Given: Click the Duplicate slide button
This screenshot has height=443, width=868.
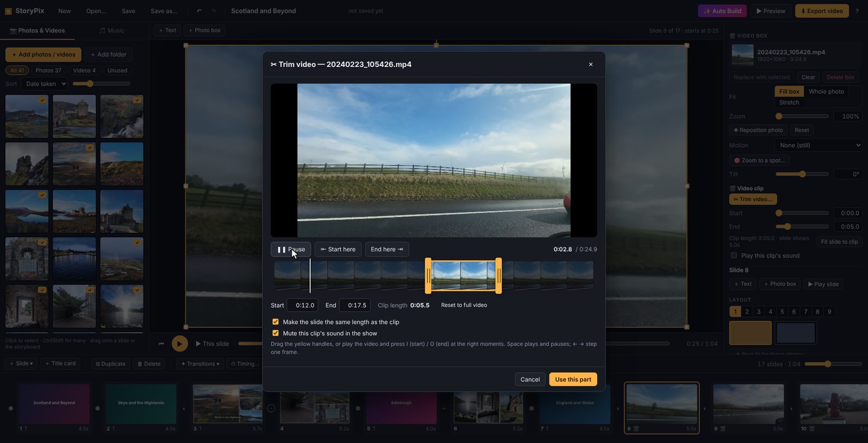Looking at the screenshot, I should click(x=111, y=364).
